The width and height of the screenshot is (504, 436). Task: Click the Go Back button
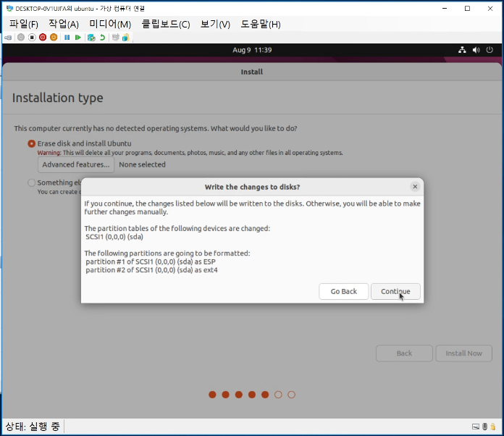click(344, 291)
